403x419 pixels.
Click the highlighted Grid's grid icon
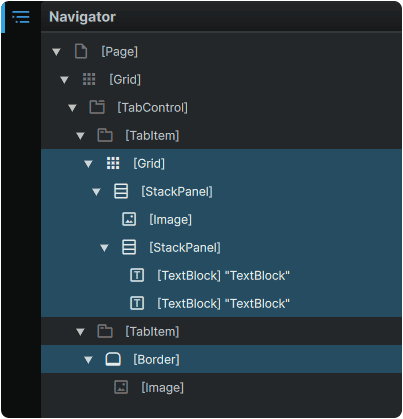point(113,163)
